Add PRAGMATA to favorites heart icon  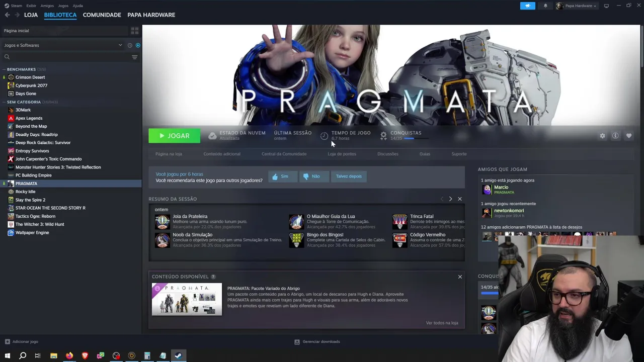point(629,136)
